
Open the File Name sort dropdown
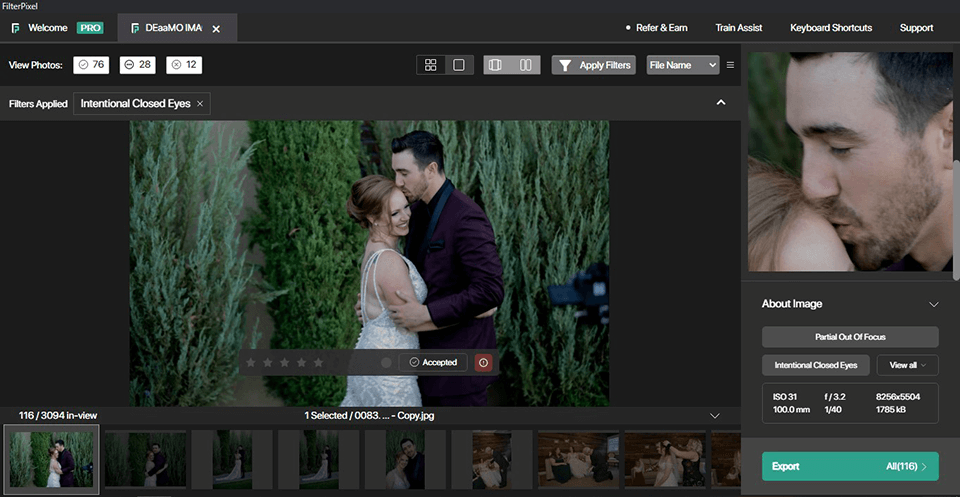click(x=683, y=65)
